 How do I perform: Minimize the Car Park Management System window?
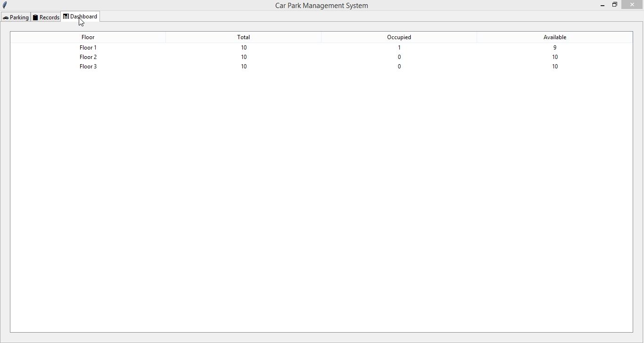tap(603, 5)
